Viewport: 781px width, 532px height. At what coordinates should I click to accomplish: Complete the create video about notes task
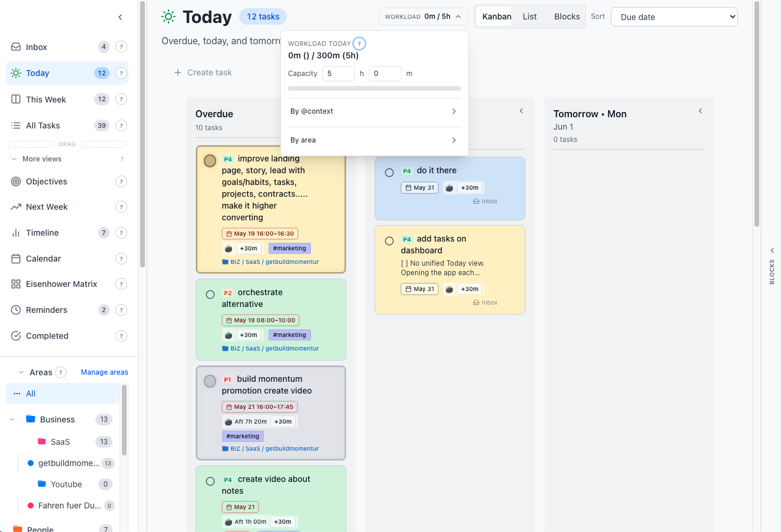210,481
